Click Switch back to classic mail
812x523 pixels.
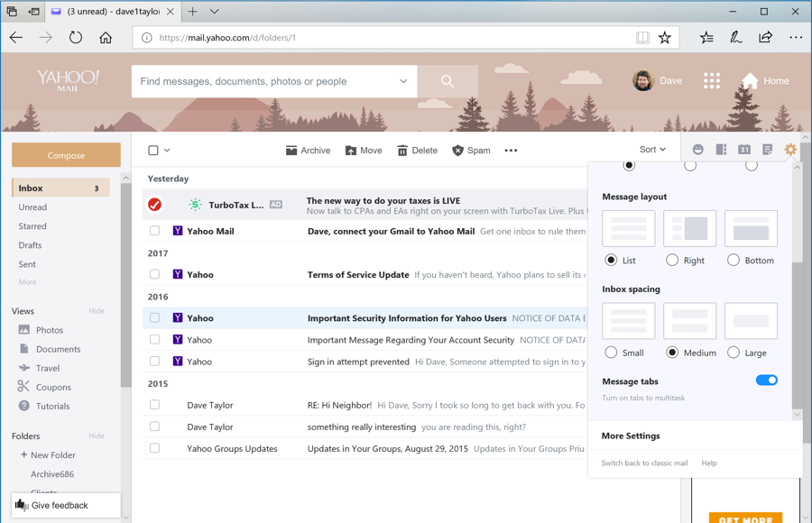tap(644, 463)
